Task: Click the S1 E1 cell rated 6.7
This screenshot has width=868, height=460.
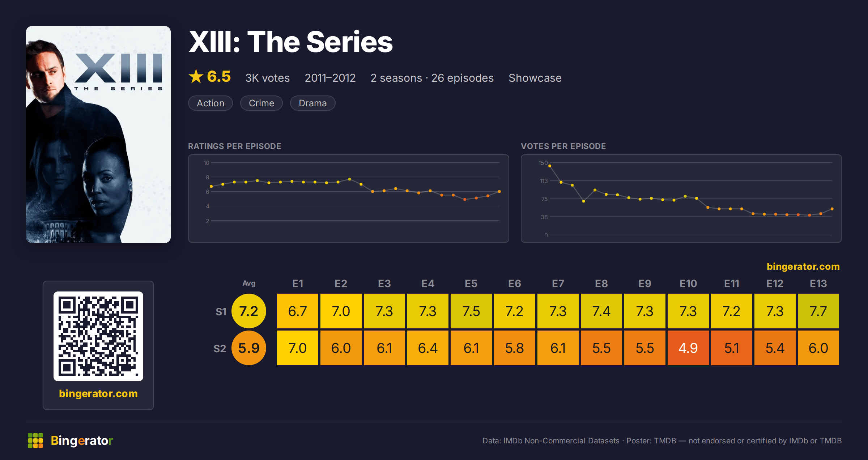Action: 298,311
